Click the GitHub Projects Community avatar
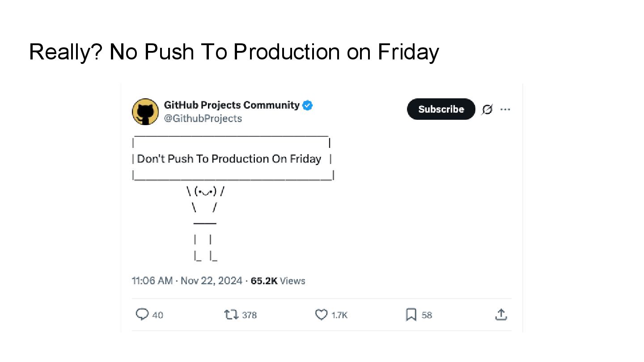The width and height of the screenshot is (644, 362). pos(145,112)
